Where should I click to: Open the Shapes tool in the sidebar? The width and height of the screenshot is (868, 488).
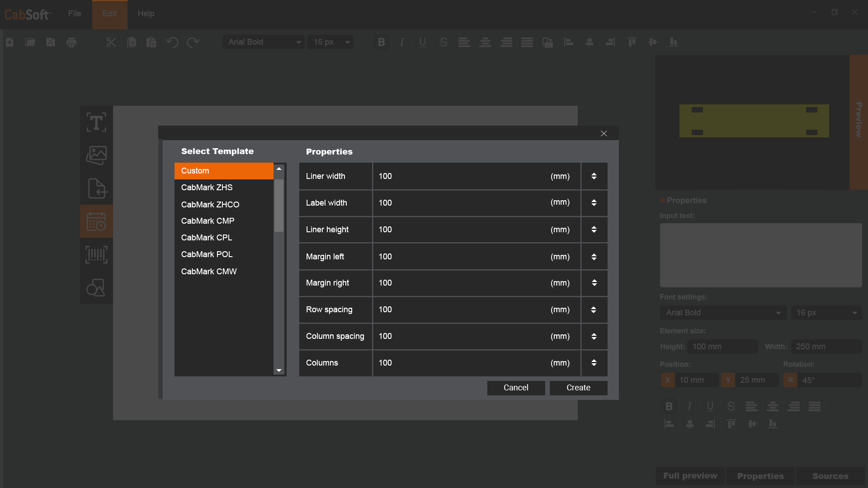point(96,287)
